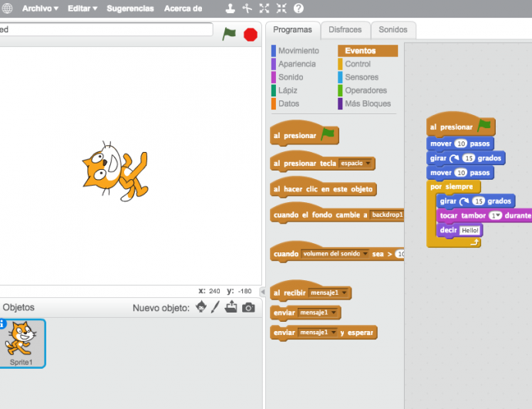
Task: Switch to the Disfraces tab
Action: [345, 30]
